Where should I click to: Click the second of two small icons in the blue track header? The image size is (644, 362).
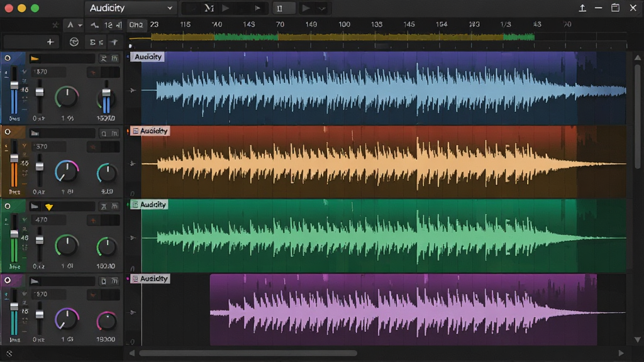tap(114, 58)
